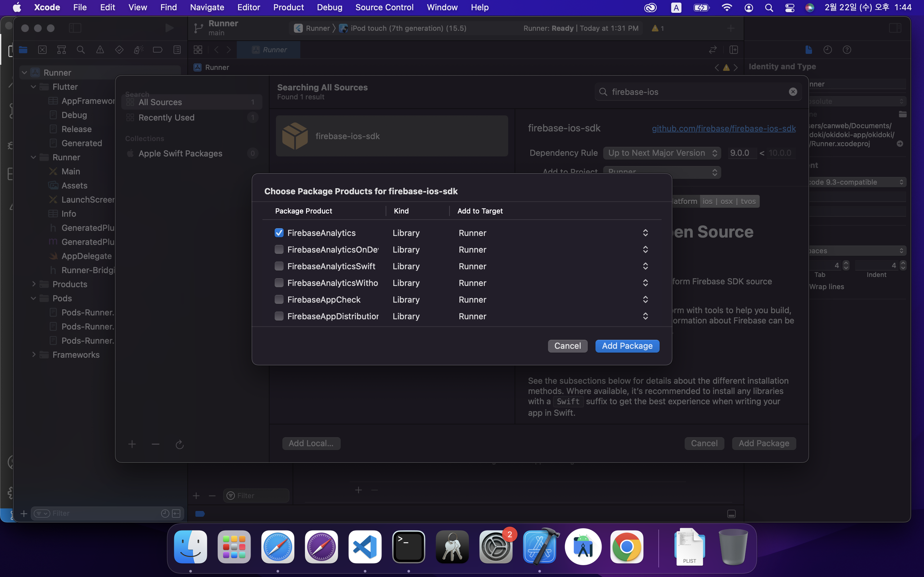The height and width of the screenshot is (577, 924).
Task: Open the Quick Help inspector icon
Action: 846,50
